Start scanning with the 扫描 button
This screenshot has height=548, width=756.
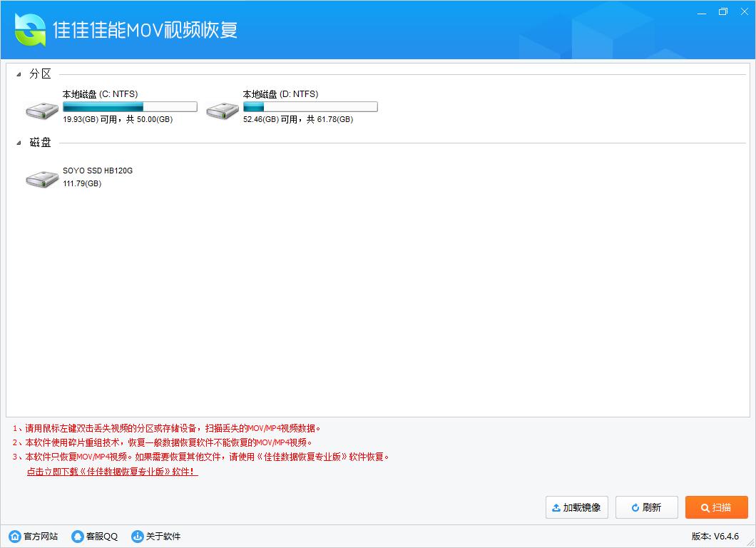[717, 507]
